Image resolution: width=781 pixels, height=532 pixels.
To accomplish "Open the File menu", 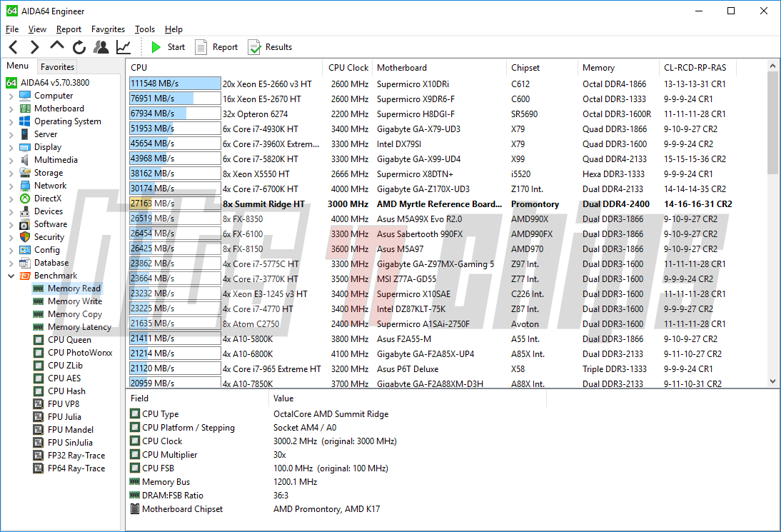I will click(12, 29).
